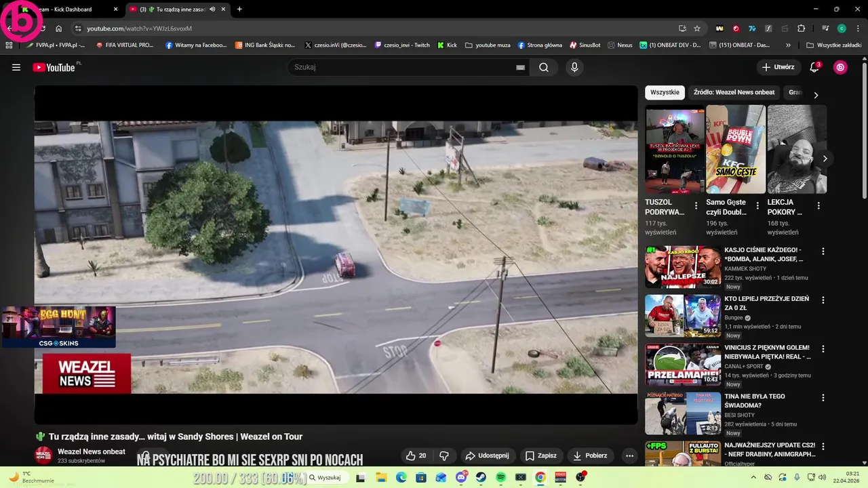Open more actions ellipsis under the video
Viewport: 868px width, 488px height.
(629, 455)
